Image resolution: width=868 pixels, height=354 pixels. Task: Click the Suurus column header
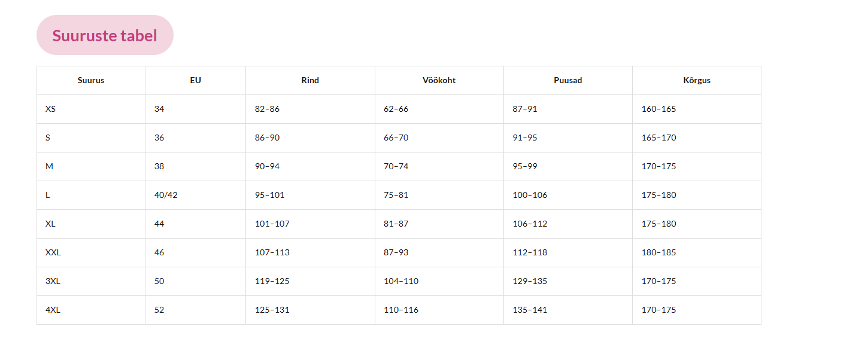tap(91, 80)
